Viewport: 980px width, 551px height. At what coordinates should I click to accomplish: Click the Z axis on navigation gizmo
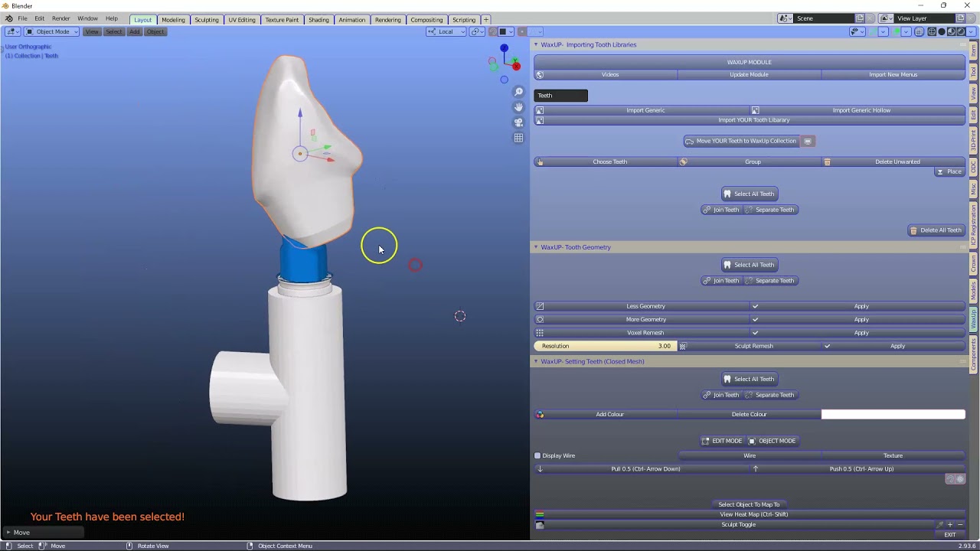click(x=504, y=48)
